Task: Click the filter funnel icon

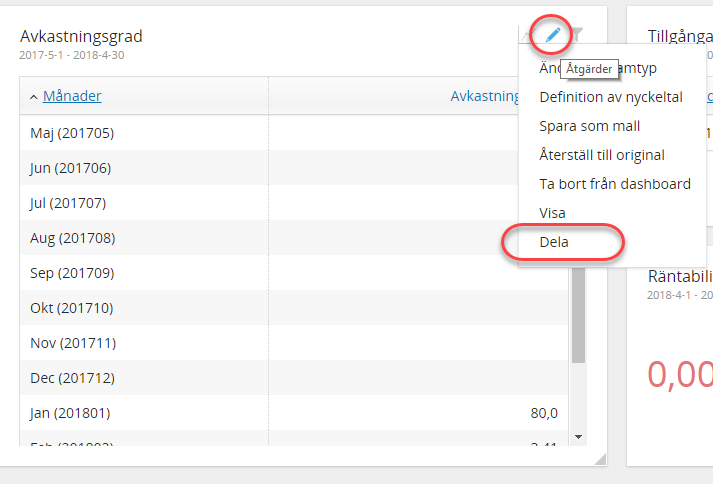Action: [577, 36]
